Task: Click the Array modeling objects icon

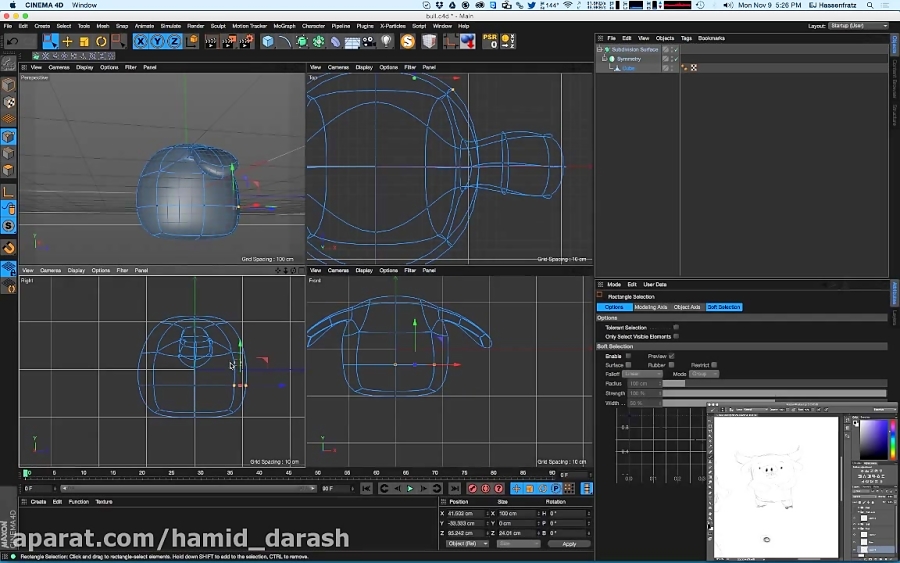Action: (319, 41)
